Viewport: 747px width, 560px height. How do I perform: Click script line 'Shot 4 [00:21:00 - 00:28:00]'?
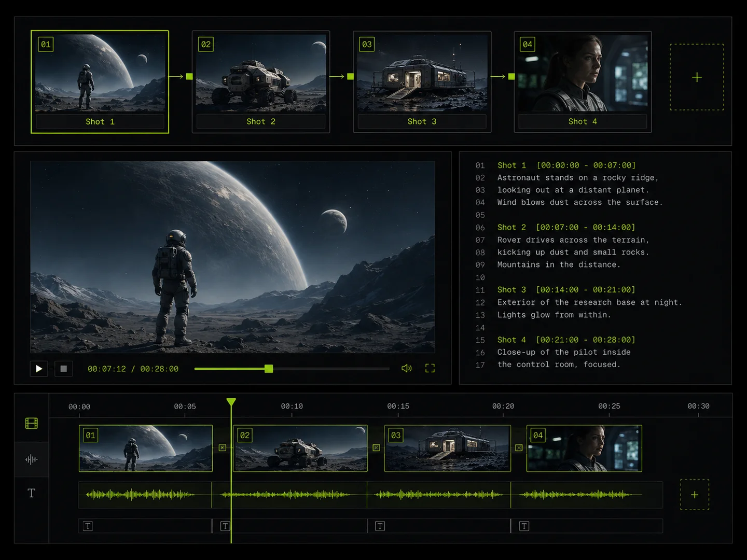[566, 340]
